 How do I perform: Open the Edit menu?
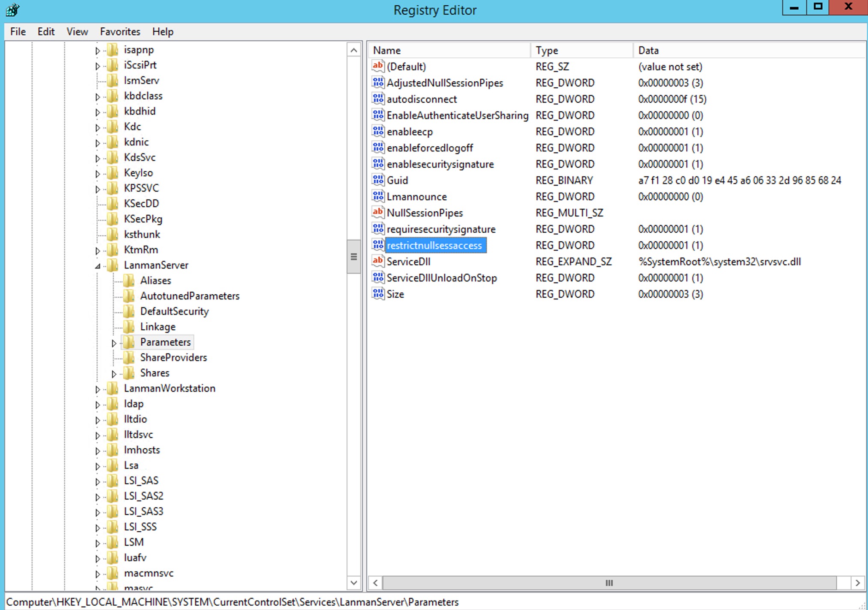(46, 32)
